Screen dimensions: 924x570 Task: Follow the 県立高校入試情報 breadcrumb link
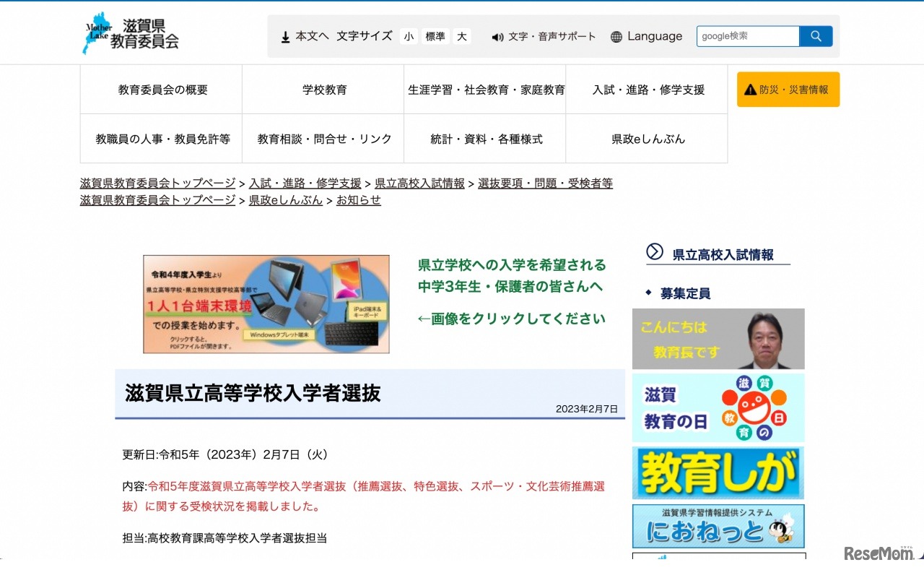[419, 183]
